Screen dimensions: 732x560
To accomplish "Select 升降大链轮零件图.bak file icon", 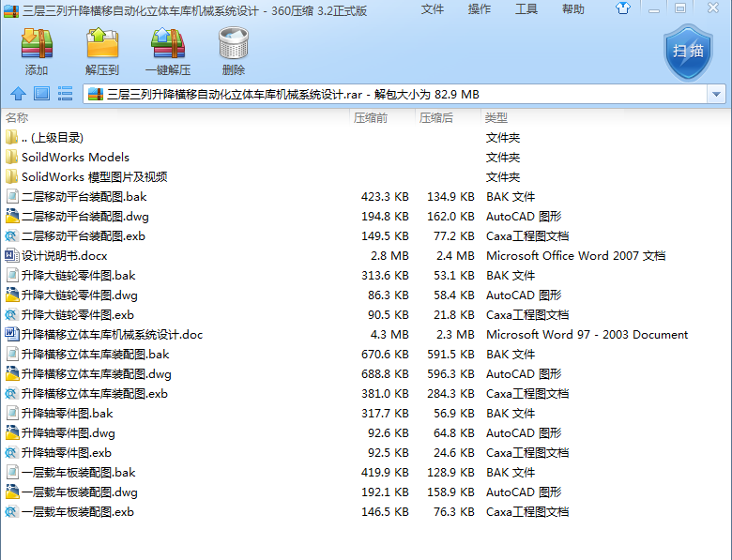I will click(12, 276).
